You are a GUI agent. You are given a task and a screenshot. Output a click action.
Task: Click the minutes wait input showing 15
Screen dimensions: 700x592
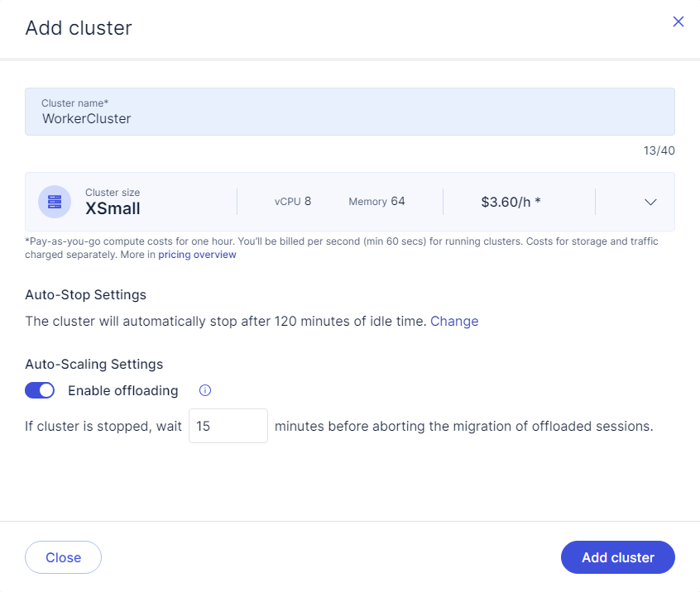point(228,427)
